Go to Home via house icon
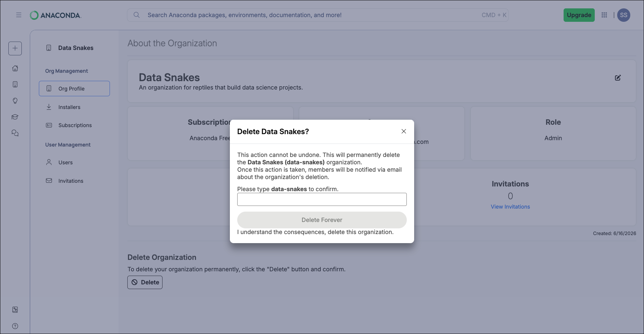 pyautogui.click(x=15, y=68)
